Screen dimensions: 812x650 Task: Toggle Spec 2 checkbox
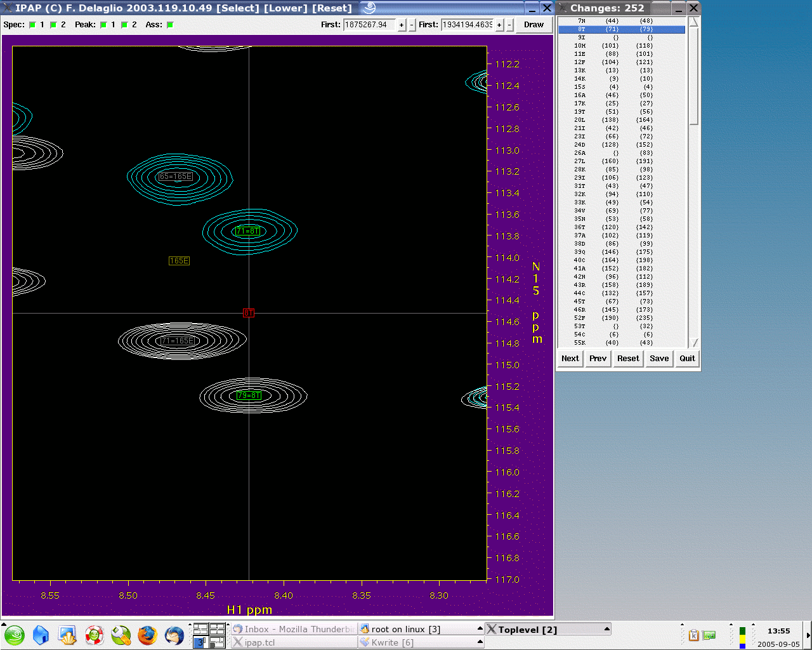tap(53, 25)
